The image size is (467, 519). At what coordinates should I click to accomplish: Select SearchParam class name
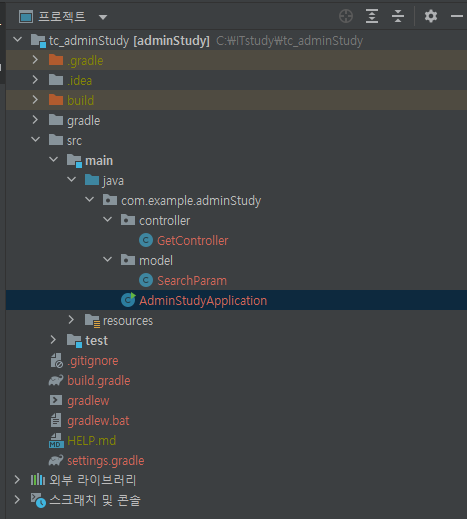pyautogui.click(x=192, y=280)
